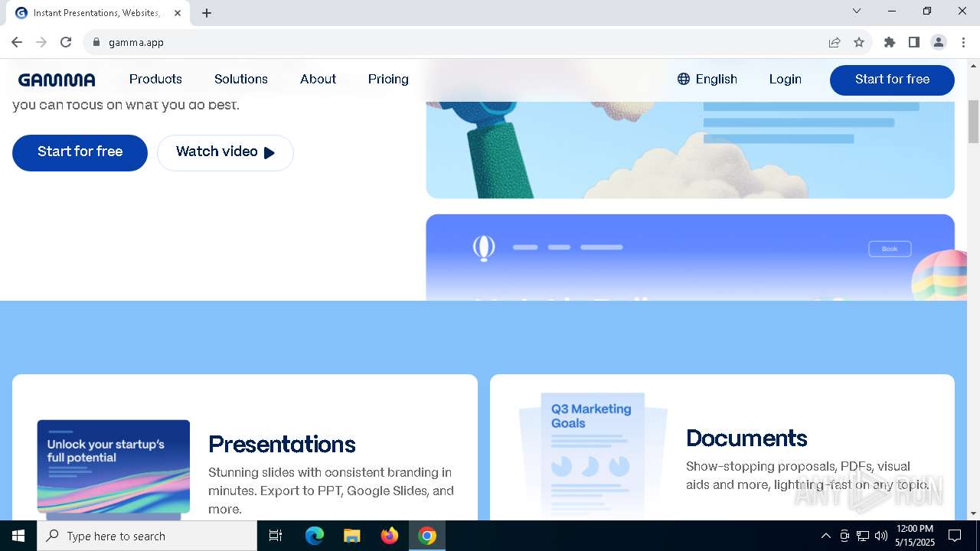Toggle the Chrome side panel icon
This screenshot has height=551, width=980.
[x=914, y=42]
